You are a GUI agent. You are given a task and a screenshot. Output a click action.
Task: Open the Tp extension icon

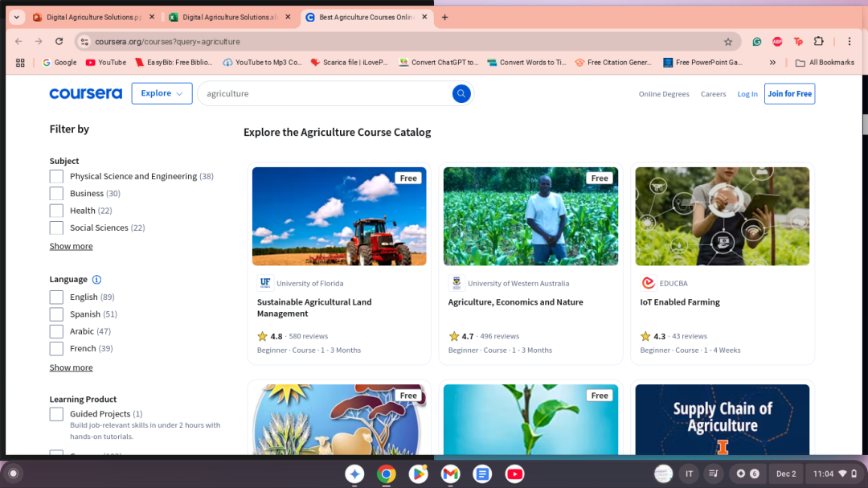[798, 42]
